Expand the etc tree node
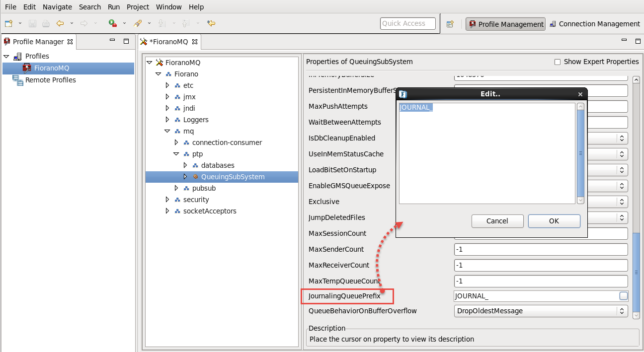 coord(167,85)
